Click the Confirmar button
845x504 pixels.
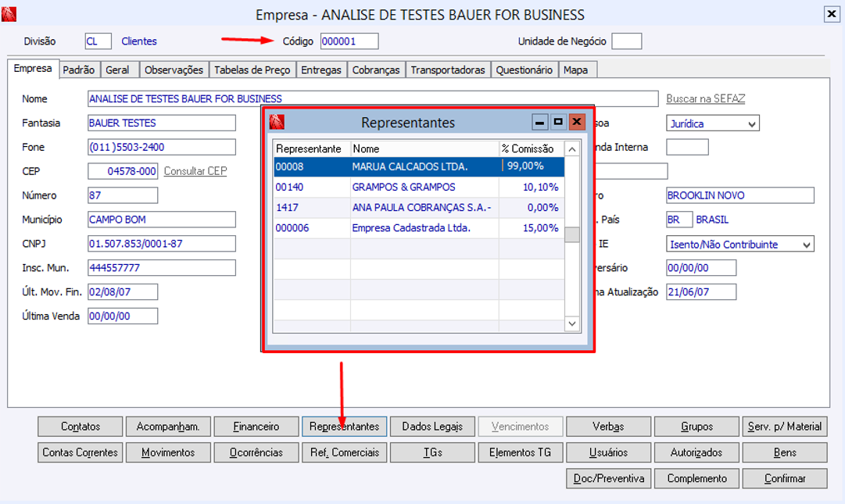tap(785, 478)
